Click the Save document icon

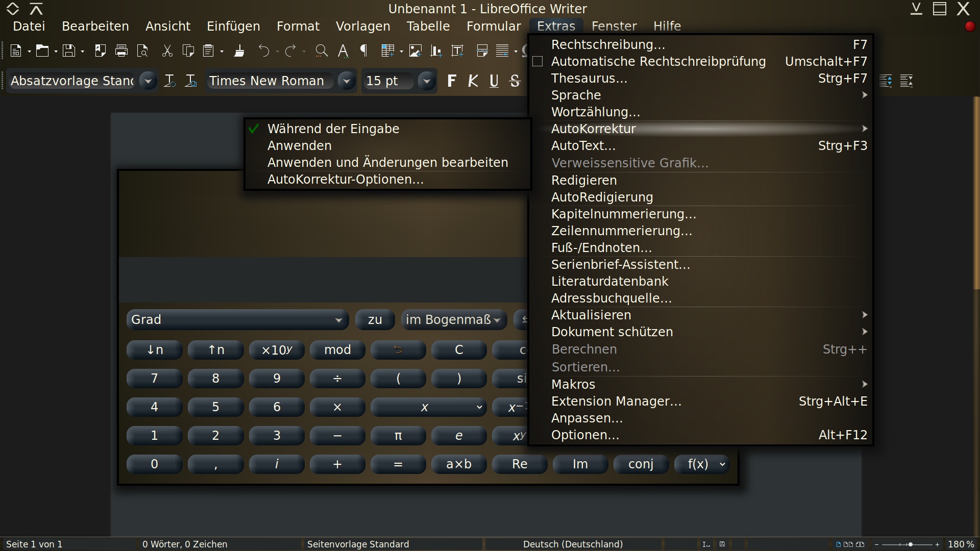(68, 51)
